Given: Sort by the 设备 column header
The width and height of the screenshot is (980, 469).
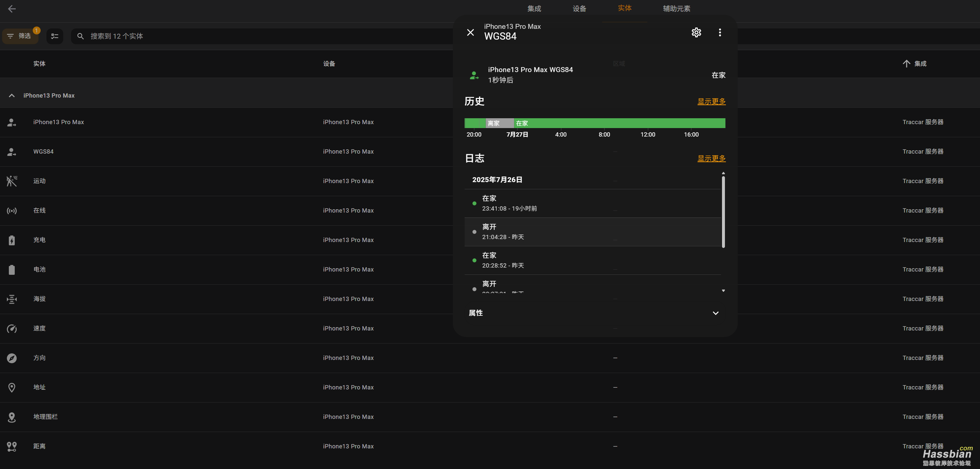Looking at the screenshot, I should [x=329, y=64].
